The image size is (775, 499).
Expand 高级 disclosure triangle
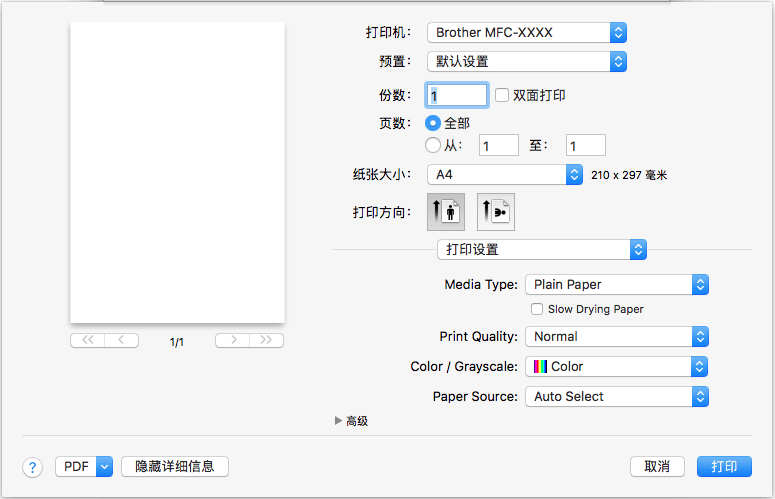tap(338, 421)
